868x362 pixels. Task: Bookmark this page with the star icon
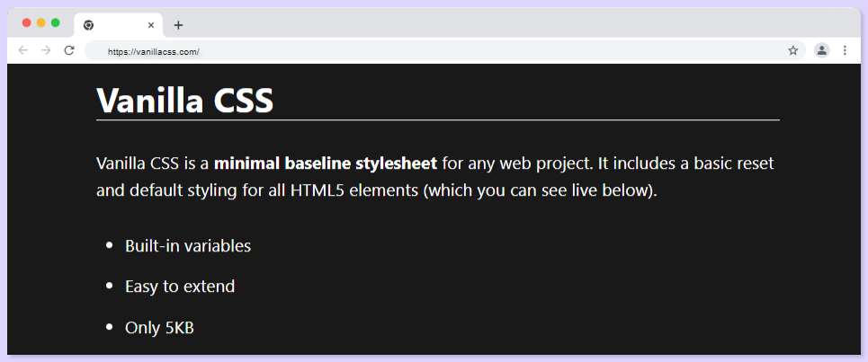[793, 51]
